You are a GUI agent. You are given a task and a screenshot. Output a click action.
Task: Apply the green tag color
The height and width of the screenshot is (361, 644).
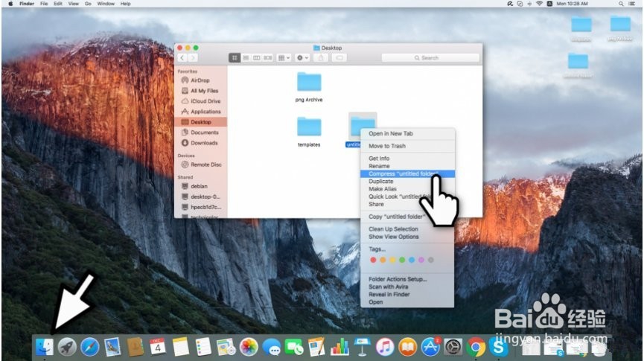(x=402, y=260)
